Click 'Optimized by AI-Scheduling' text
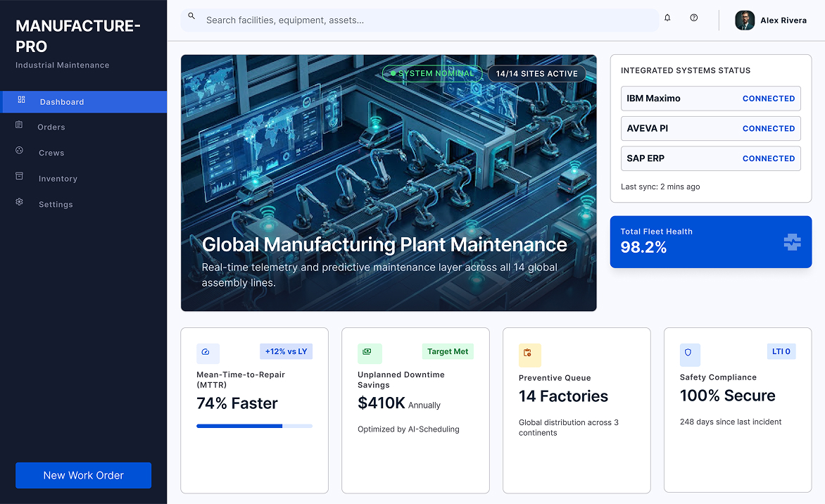Image resolution: width=825 pixels, height=504 pixels. point(408,429)
